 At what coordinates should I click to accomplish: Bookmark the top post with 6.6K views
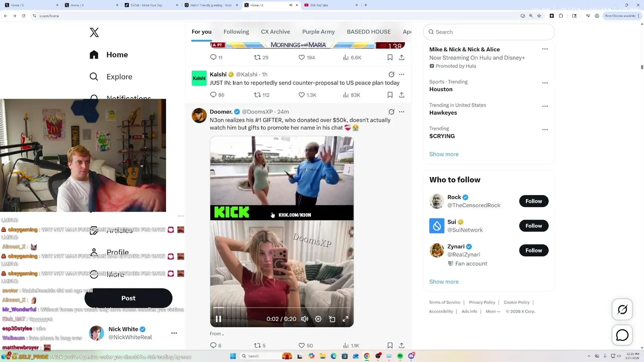pos(390,58)
